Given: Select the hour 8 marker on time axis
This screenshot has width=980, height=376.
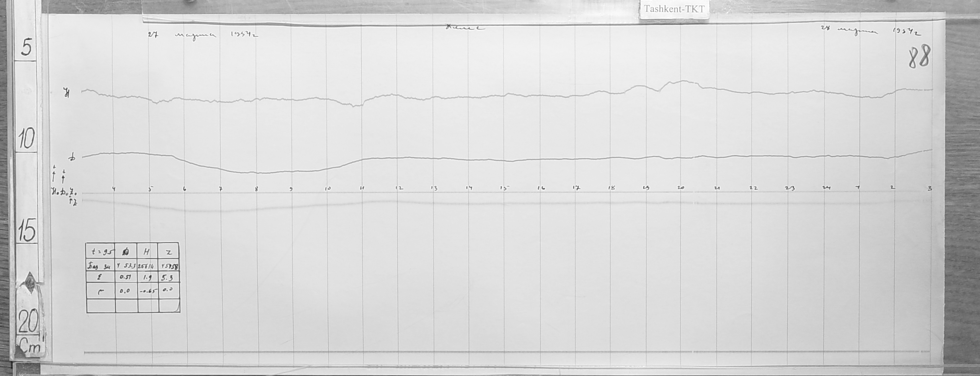Looking at the screenshot, I should (256, 189).
